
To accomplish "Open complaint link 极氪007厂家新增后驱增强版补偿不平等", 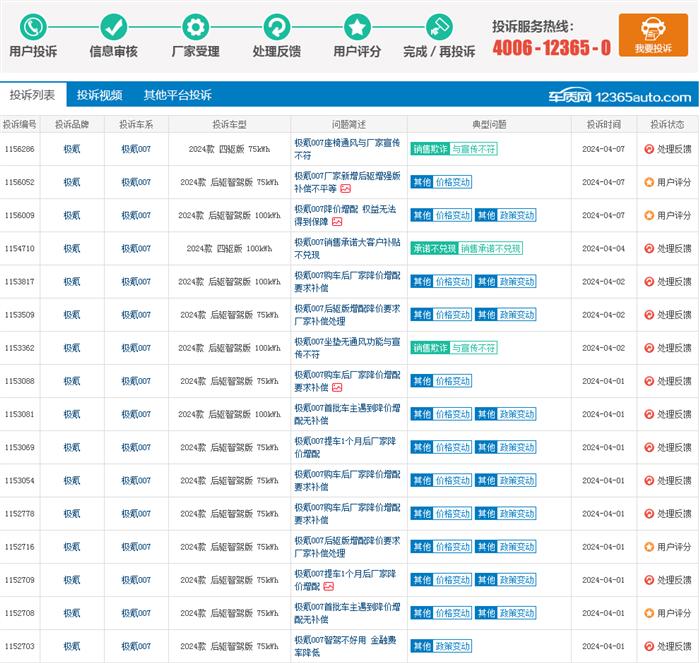I will point(347,182).
